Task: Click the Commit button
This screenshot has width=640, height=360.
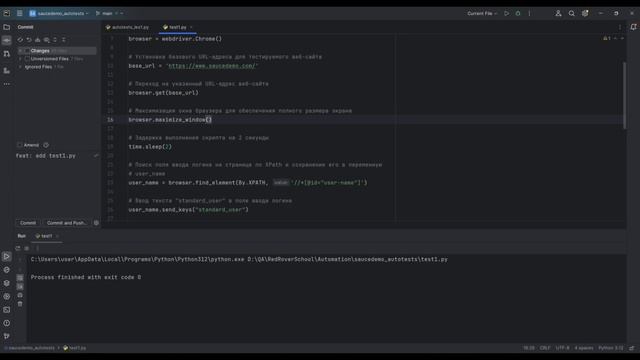Action: point(28,223)
